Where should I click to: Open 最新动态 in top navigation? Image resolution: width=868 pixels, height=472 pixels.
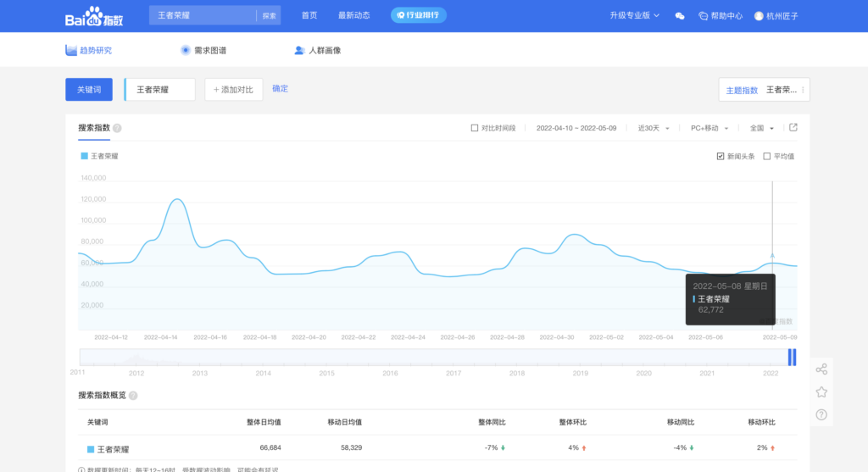tap(354, 15)
